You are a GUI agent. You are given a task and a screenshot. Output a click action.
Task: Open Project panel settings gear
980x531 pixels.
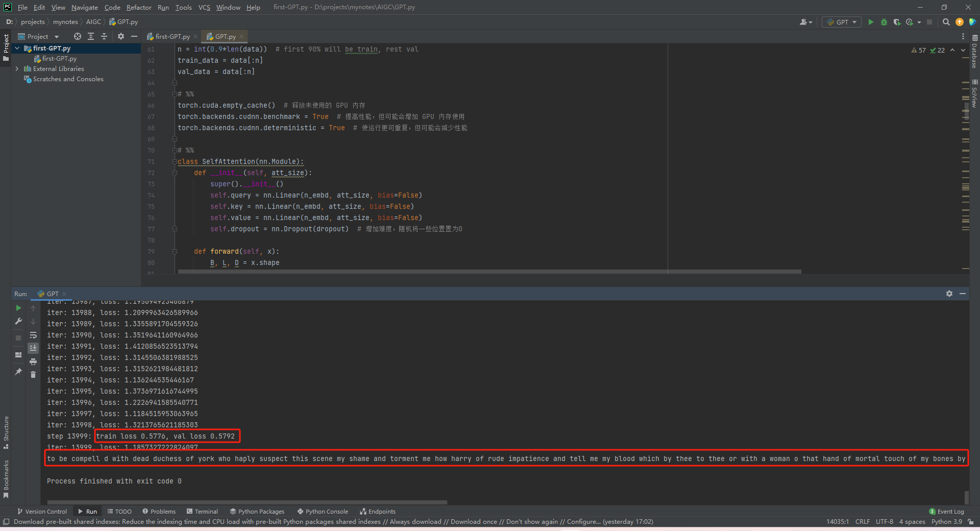tap(121, 36)
